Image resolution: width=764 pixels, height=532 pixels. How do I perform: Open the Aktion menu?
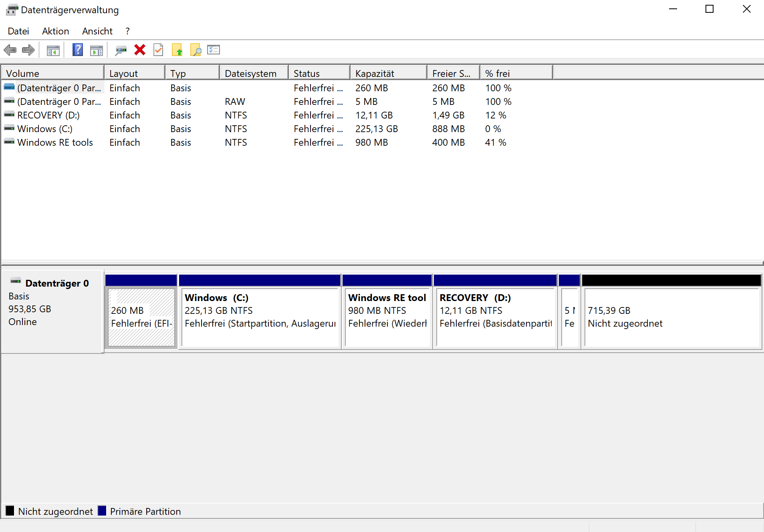coord(56,31)
